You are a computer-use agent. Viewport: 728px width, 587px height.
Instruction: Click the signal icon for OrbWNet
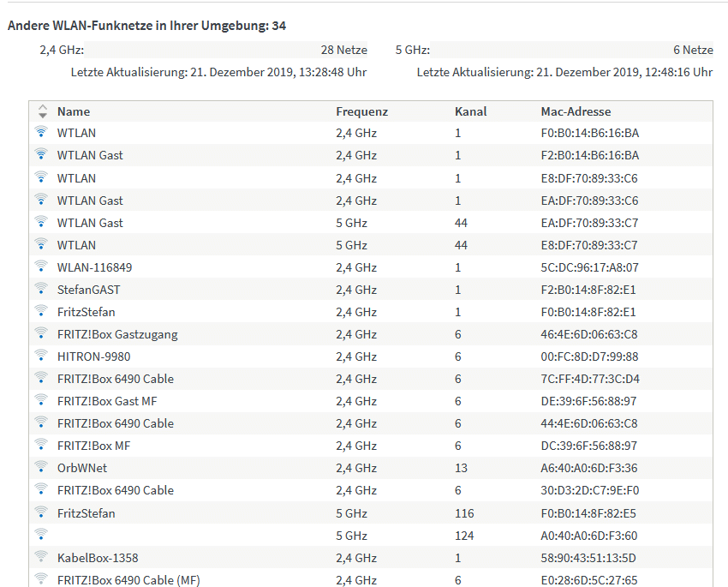41,467
